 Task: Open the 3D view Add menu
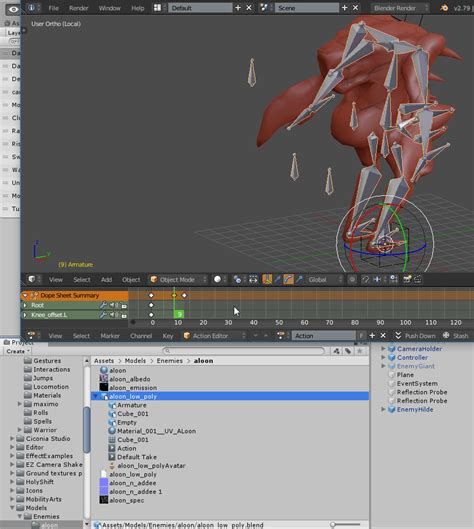click(x=106, y=280)
